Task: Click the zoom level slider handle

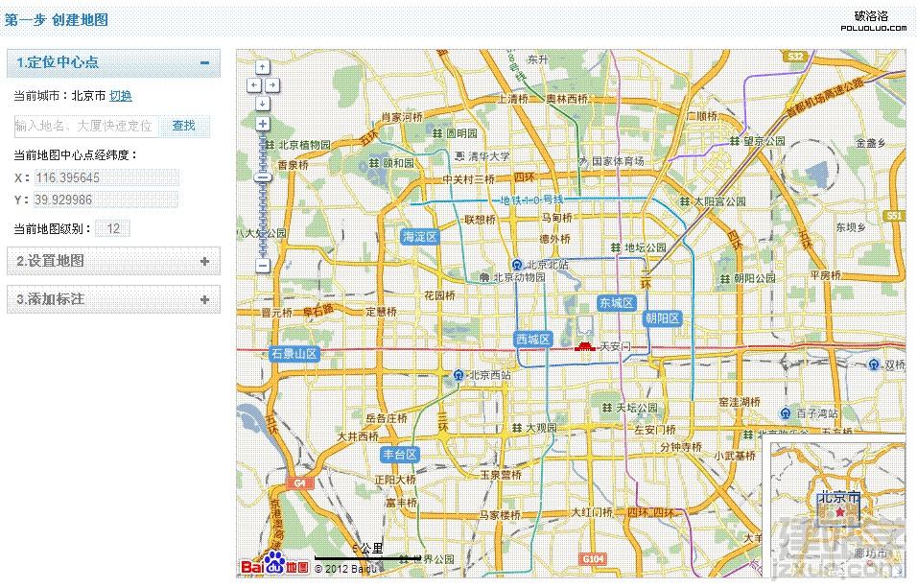Action: pos(263,177)
